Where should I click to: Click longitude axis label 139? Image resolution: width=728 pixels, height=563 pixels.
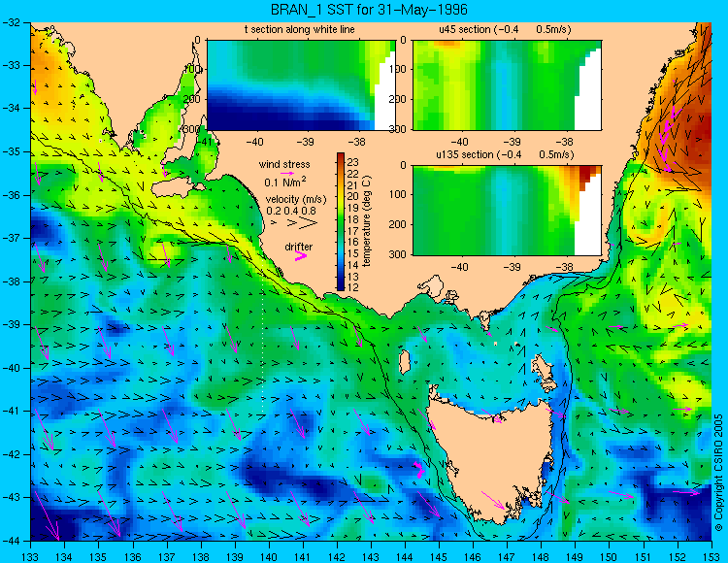(x=235, y=556)
